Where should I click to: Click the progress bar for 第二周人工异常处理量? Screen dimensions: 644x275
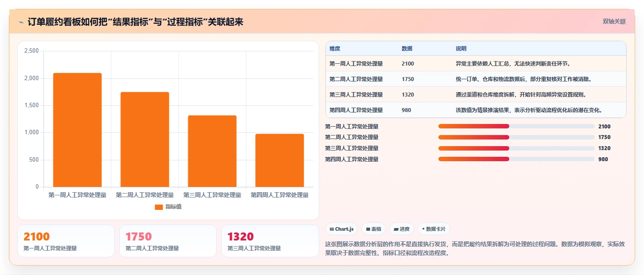[516, 137]
